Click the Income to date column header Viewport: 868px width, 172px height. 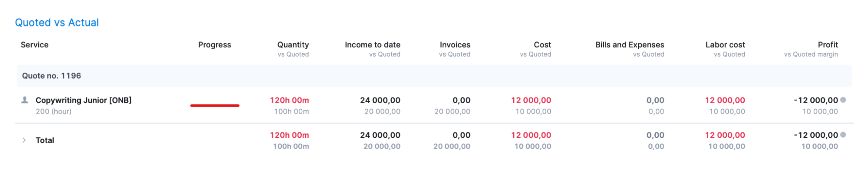coord(373,45)
